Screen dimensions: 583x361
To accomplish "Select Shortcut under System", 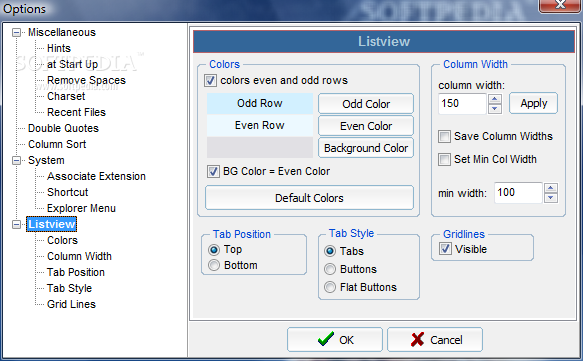I will [67, 192].
